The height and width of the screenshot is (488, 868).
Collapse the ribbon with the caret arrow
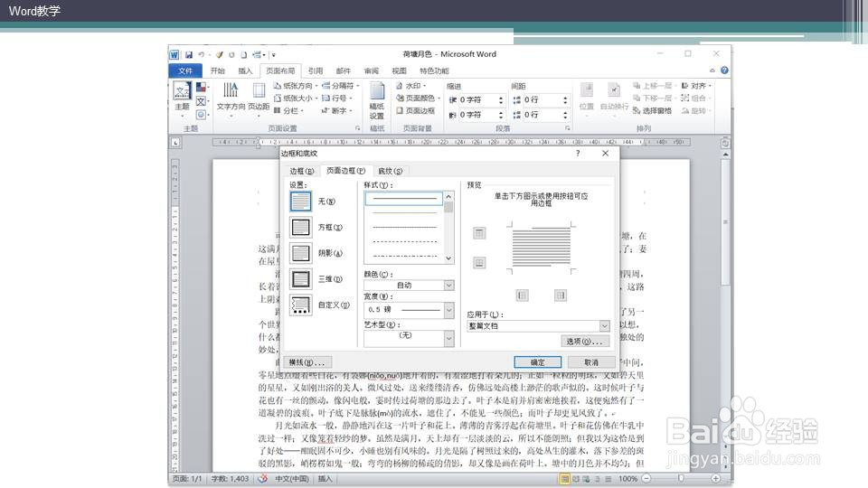(712, 70)
